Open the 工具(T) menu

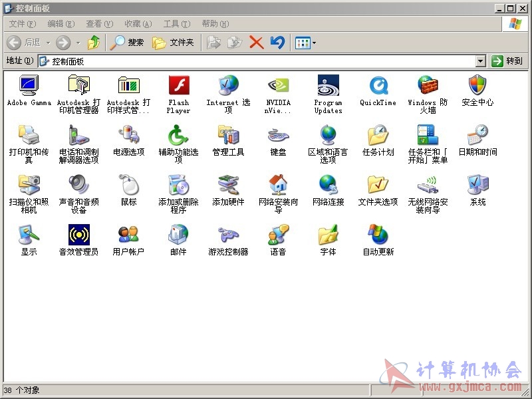pyautogui.click(x=177, y=24)
